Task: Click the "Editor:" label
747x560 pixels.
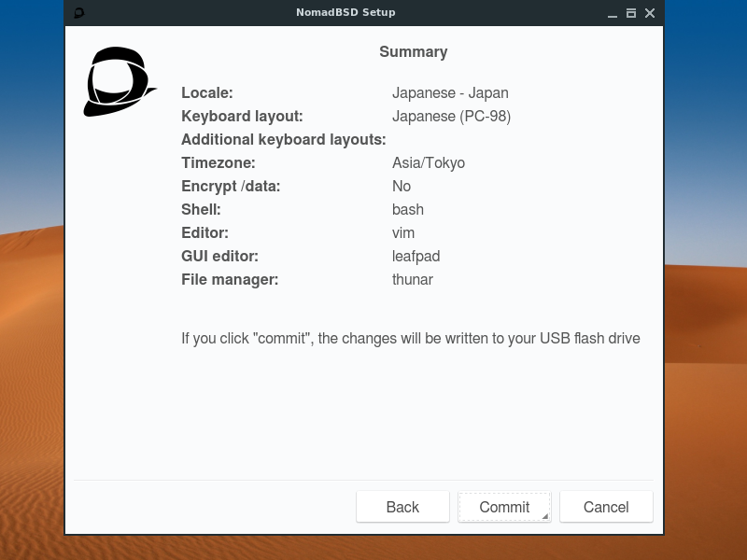Action: tap(204, 232)
